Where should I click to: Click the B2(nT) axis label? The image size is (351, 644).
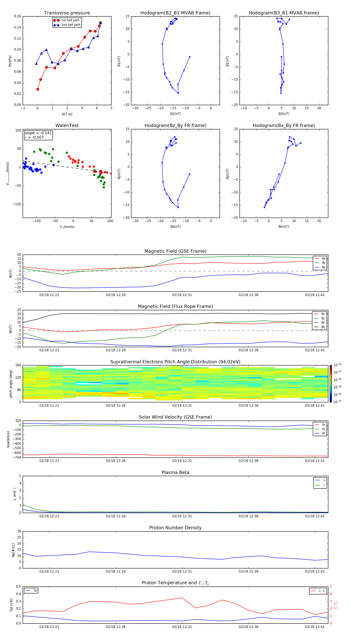pos(175,114)
